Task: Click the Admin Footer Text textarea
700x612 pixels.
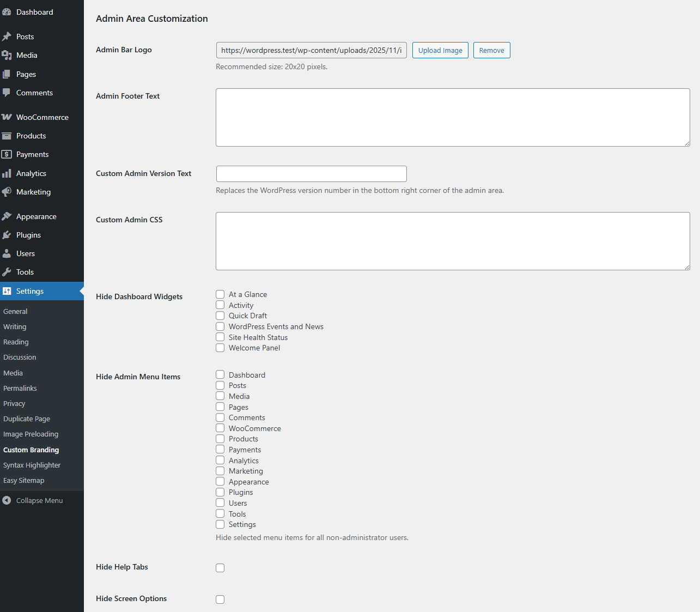Action: pos(453,117)
